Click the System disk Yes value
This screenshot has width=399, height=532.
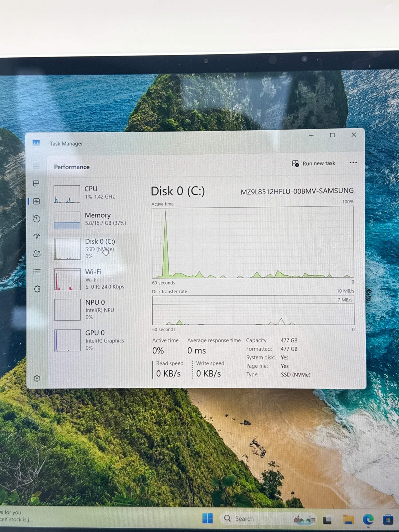(285, 357)
